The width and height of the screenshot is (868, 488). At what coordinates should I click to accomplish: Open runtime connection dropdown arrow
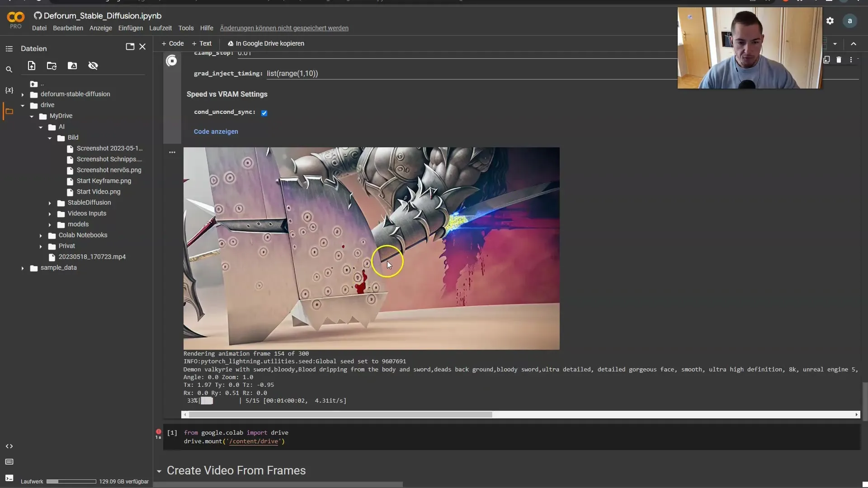835,44
